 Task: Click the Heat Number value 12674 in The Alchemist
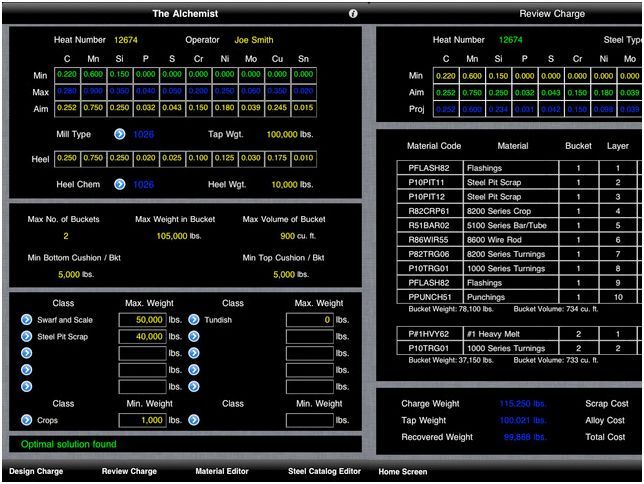tap(126, 40)
